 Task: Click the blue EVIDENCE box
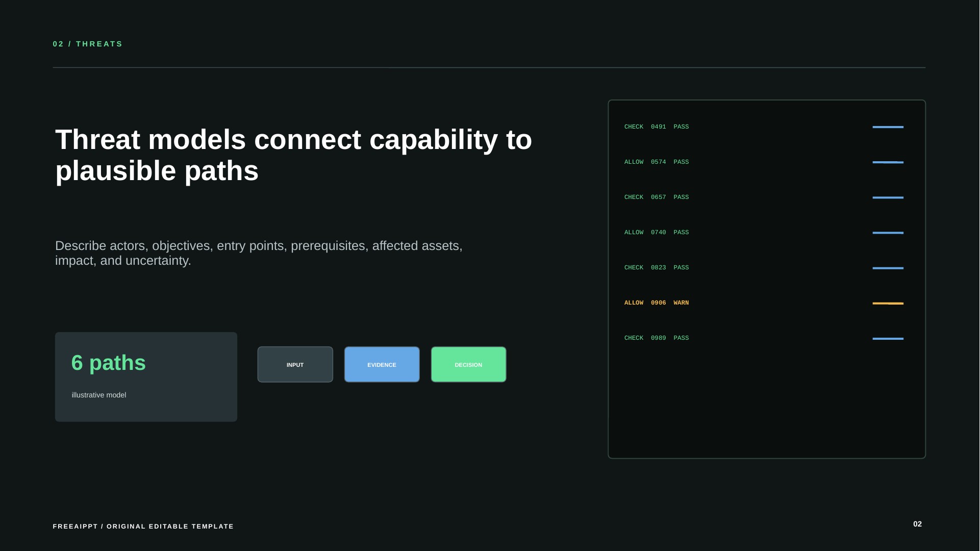[x=382, y=364]
